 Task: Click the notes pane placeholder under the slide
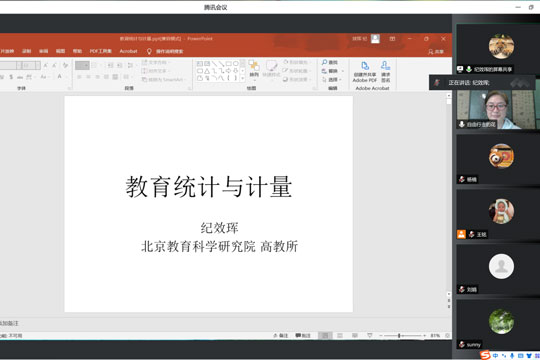(10, 323)
